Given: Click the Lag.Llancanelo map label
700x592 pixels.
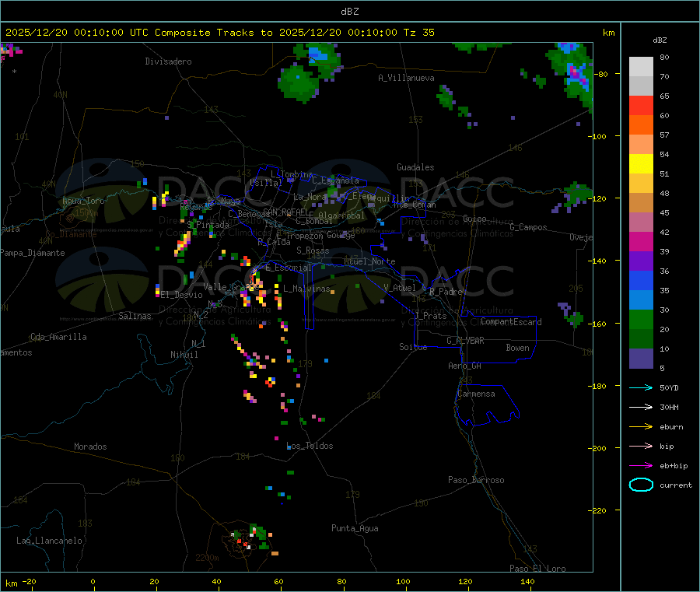Looking at the screenshot, I should [49, 541].
